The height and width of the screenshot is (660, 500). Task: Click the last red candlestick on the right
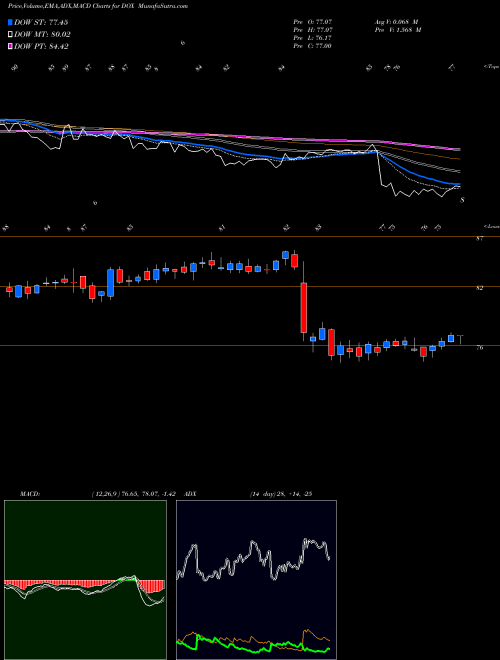click(x=460, y=335)
